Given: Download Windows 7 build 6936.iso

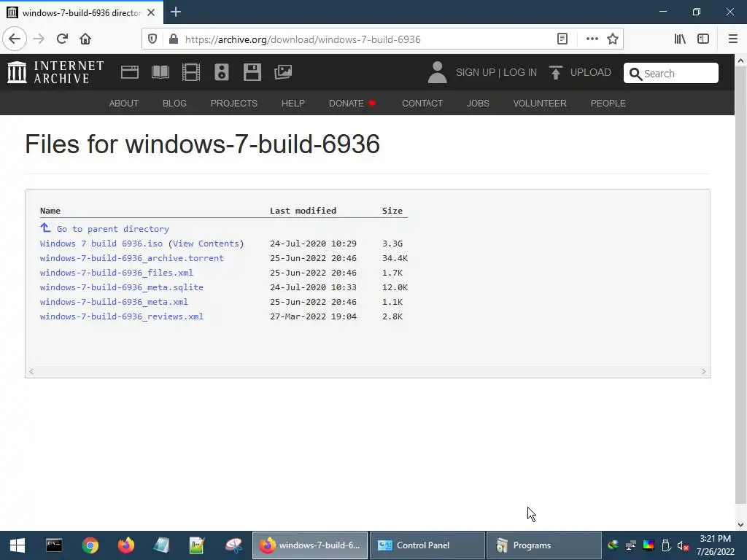Looking at the screenshot, I should click(x=101, y=244).
